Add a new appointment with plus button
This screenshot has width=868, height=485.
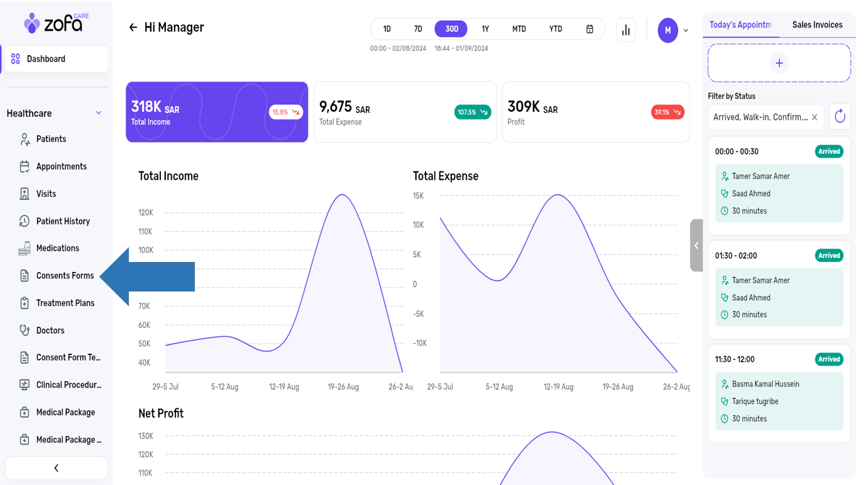(x=779, y=63)
